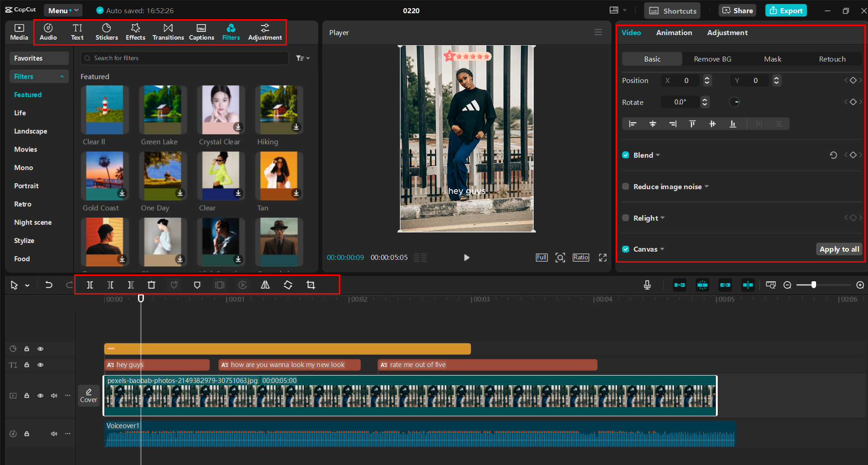Viewport: 868px width, 465px height.
Task: Enable auto-split on delete in timeline
Action: 703,285
